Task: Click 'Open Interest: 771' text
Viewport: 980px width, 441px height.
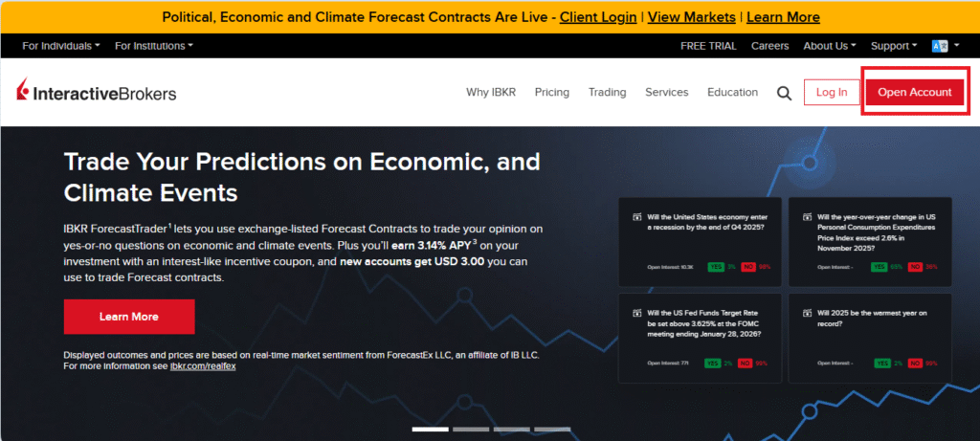Action: coord(668,363)
